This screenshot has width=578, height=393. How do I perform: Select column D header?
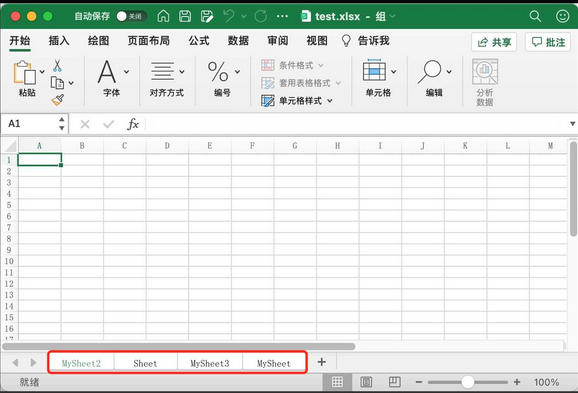[167, 146]
